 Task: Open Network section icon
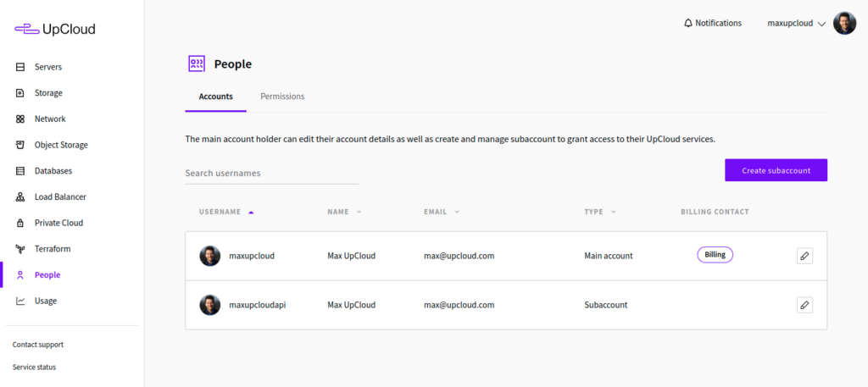[x=20, y=119]
